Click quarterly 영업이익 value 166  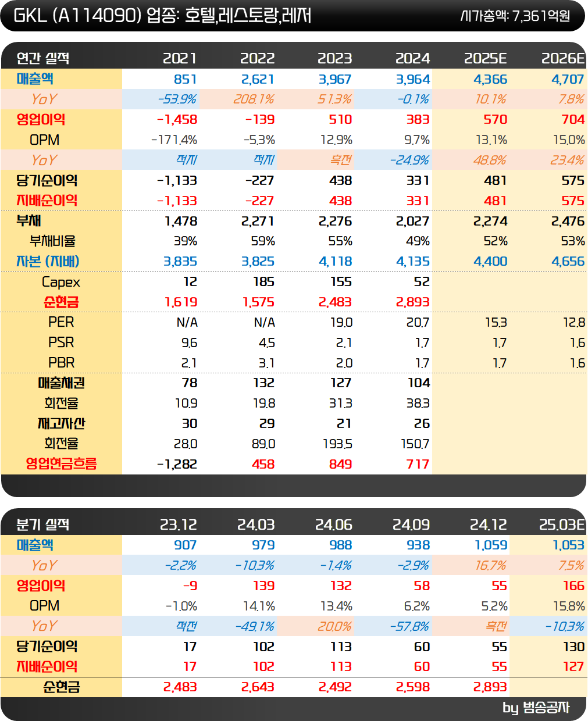pyautogui.click(x=573, y=586)
